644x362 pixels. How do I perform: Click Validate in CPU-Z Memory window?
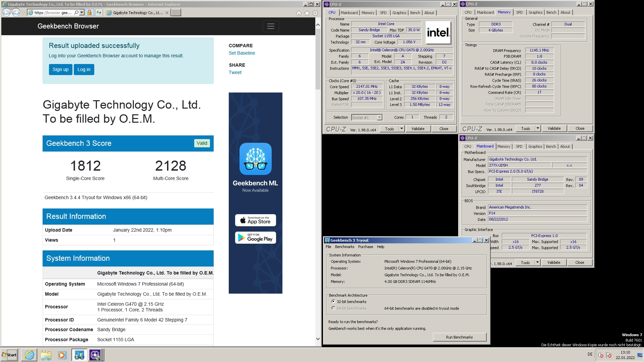point(554,128)
